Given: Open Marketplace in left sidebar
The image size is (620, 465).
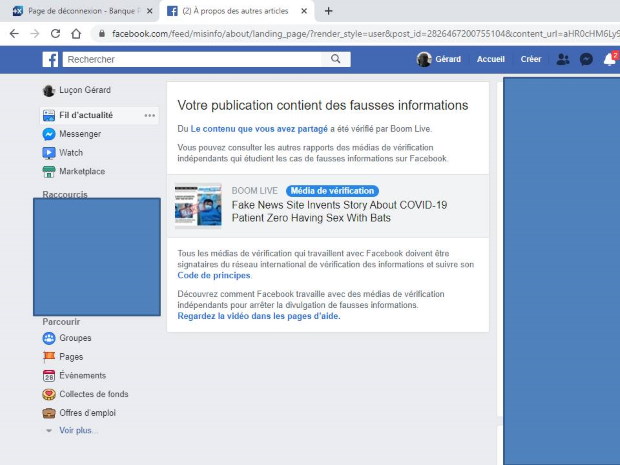Looking at the screenshot, I should coord(81,171).
